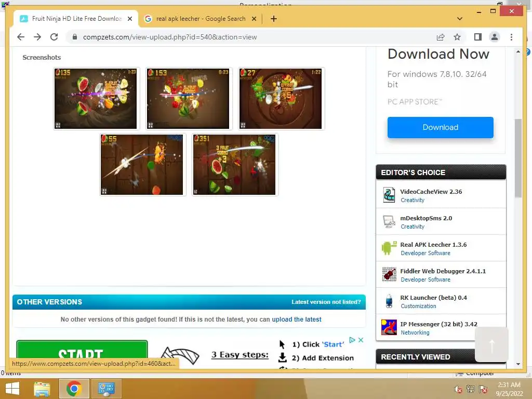Click the page scrollbar up arrow

point(518,51)
